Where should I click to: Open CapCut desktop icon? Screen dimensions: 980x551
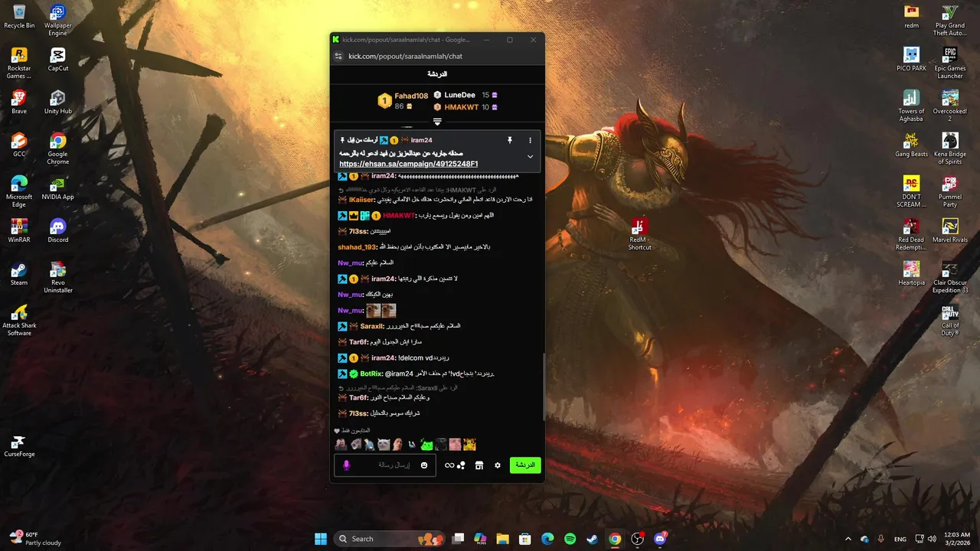57,60
